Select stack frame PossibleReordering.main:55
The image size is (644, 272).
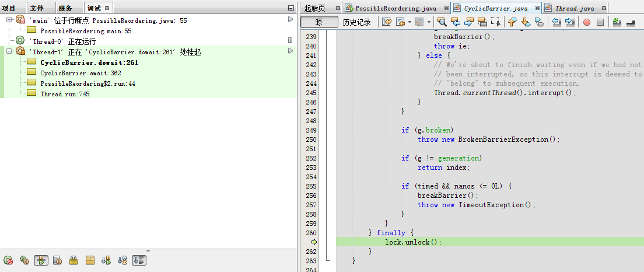[x=86, y=31]
